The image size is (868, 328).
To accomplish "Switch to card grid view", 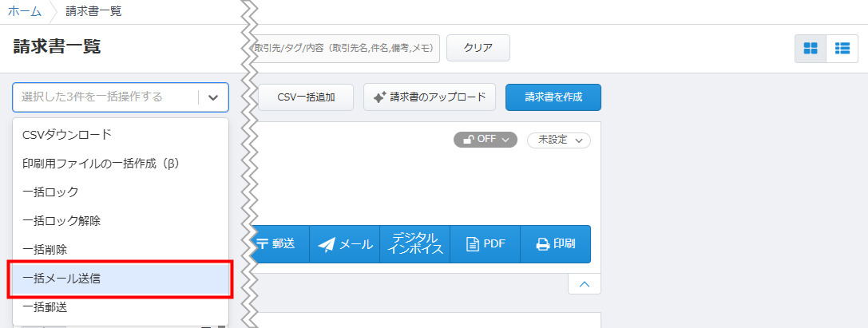I will tap(810, 48).
